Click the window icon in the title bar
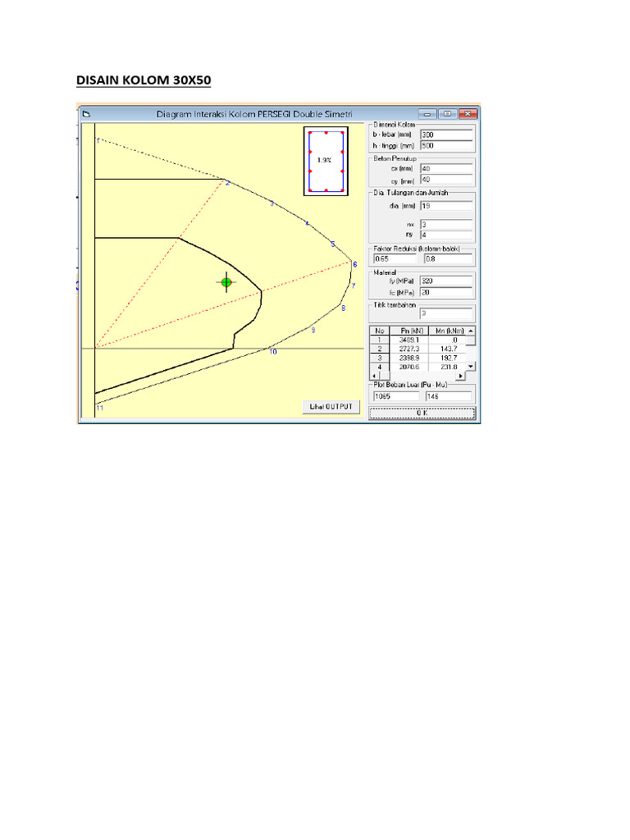 [x=86, y=114]
